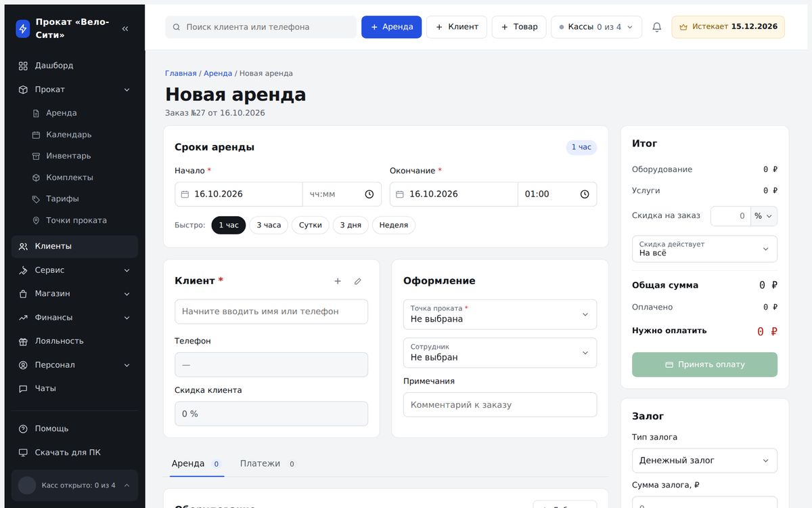Image resolution: width=812 pixels, height=508 pixels.
Task: Open the Тип залога dropdown
Action: (x=704, y=461)
